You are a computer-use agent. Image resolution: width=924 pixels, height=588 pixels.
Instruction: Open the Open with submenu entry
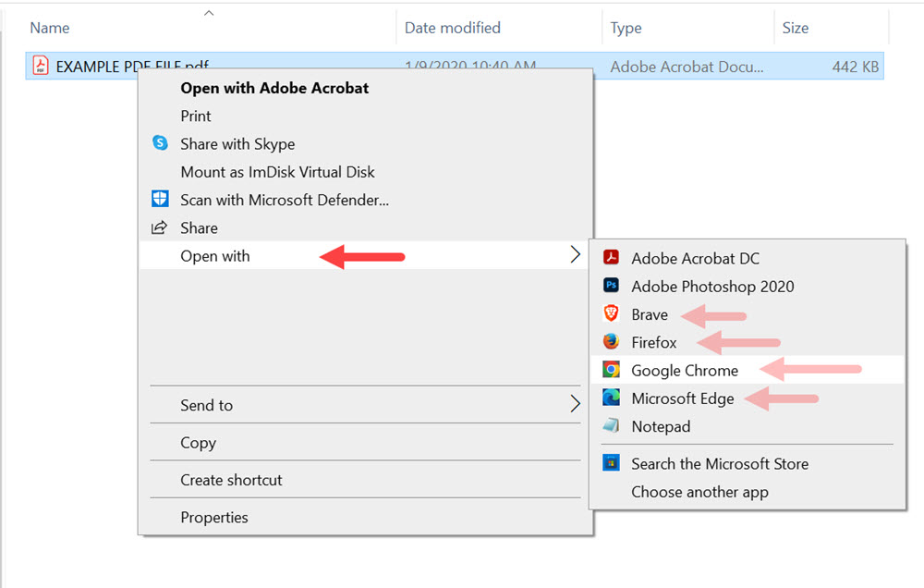[363, 255]
